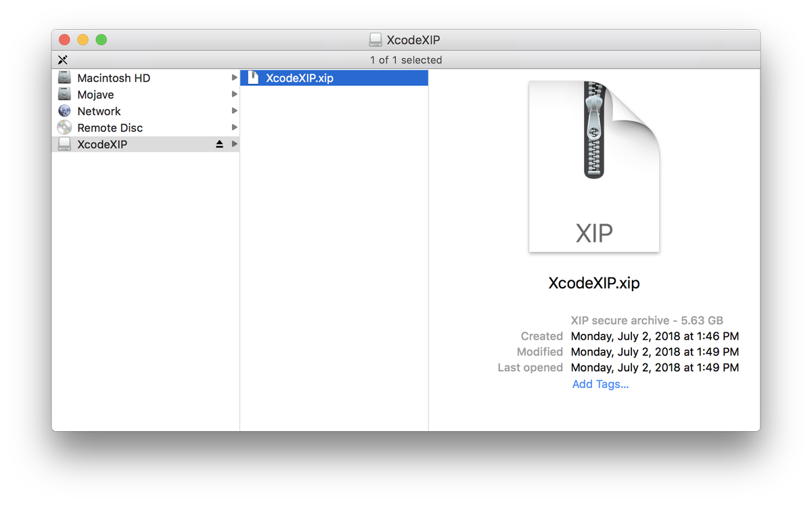Click the XcodeXIP volume icon in list

(x=64, y=144)
